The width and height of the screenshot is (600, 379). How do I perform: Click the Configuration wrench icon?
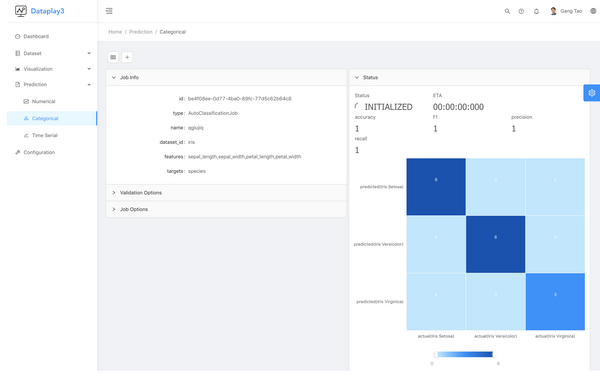(17, 152)
